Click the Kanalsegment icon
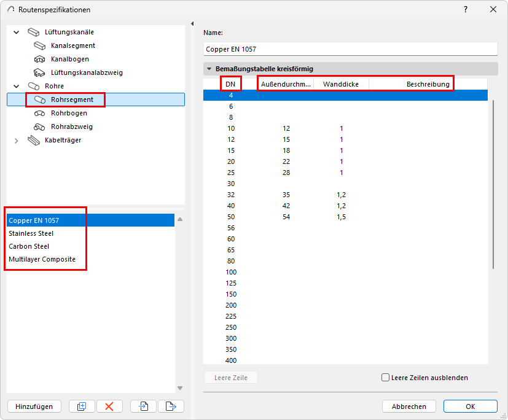Image resolution: width=508 pixels, height=420 pixels. (x=40, y=45)
